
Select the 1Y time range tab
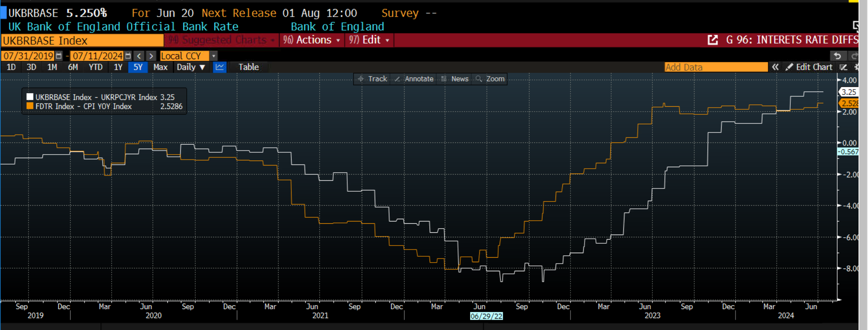click(118, 67)
